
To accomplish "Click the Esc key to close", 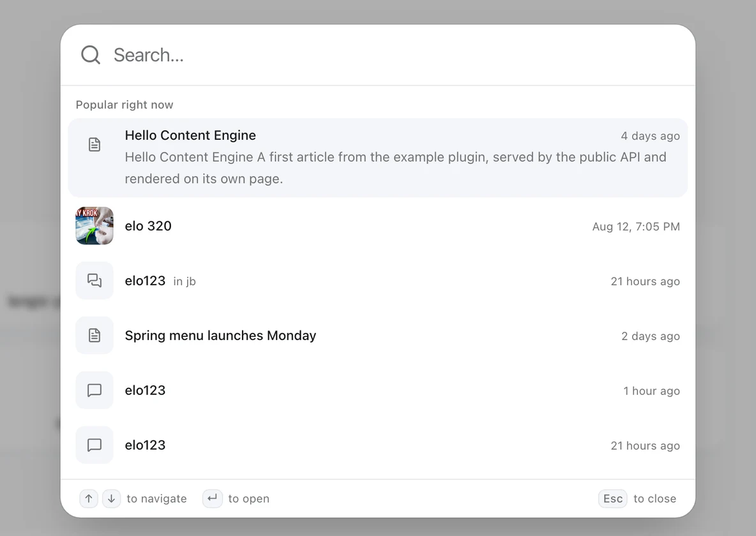I will [613, 499].
